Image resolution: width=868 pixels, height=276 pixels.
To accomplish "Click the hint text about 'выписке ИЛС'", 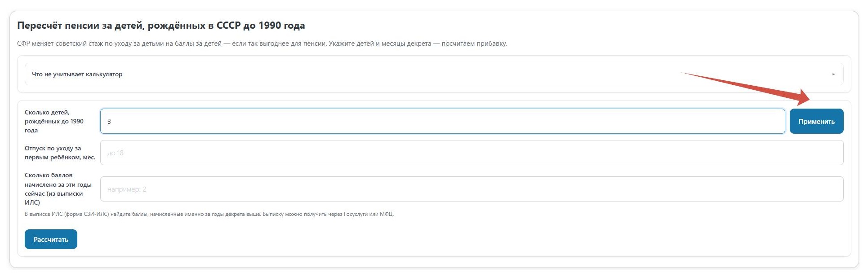I will (209, 214).
